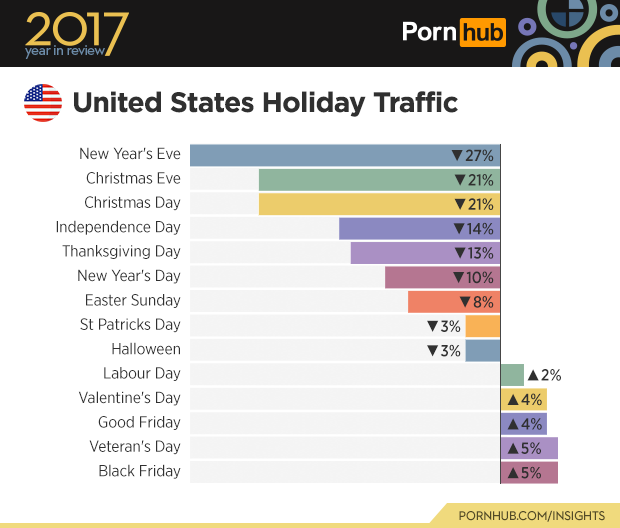Click the United States flag icon

(43, 103)
